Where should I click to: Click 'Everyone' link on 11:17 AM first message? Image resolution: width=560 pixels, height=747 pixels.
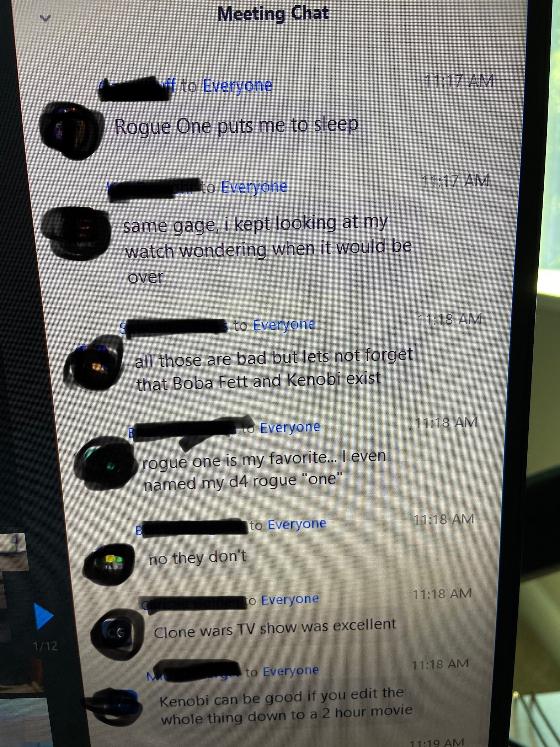point(238,86)
